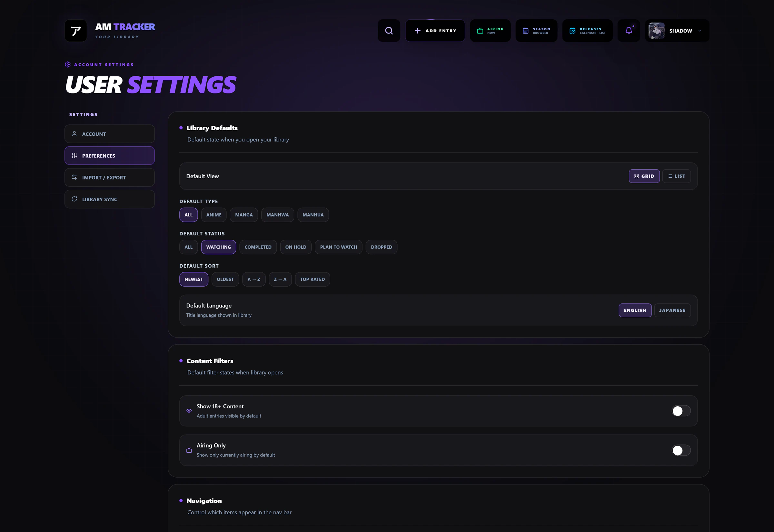
Task: Choose Manhwa as default type
Action: (278, 215)
